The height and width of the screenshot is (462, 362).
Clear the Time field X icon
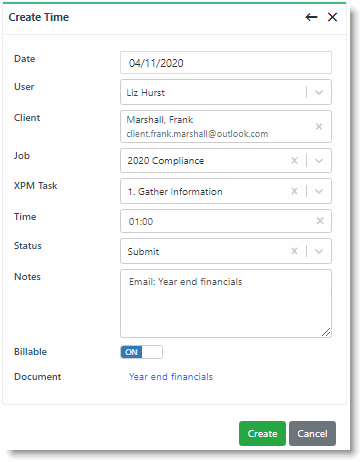coord(320,221)
